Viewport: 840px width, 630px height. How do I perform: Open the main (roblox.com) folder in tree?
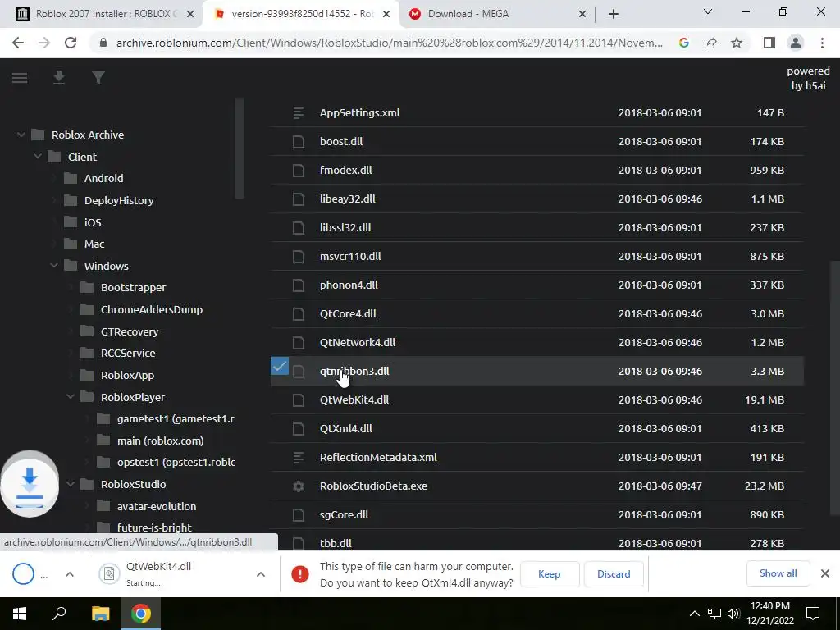[x=161, y=441]
